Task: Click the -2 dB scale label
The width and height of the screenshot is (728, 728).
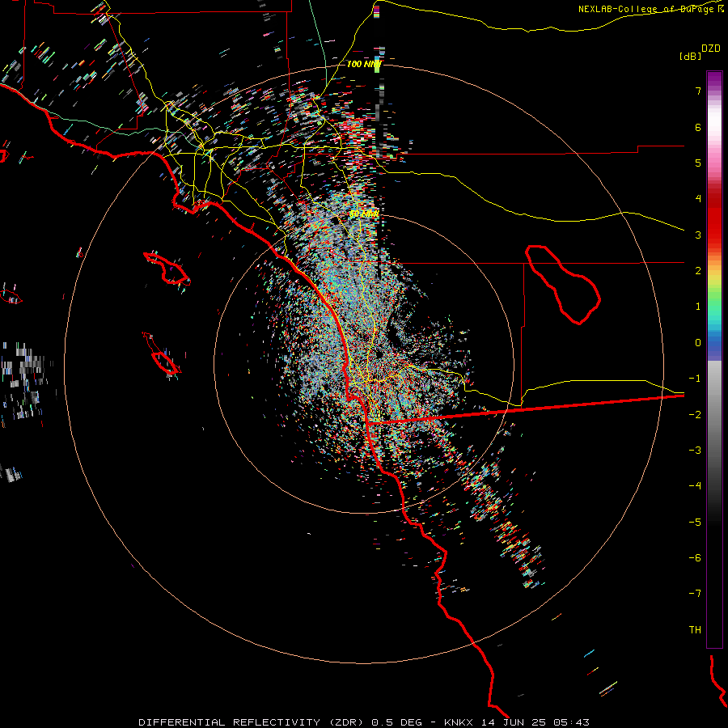Action: (695, 415)
